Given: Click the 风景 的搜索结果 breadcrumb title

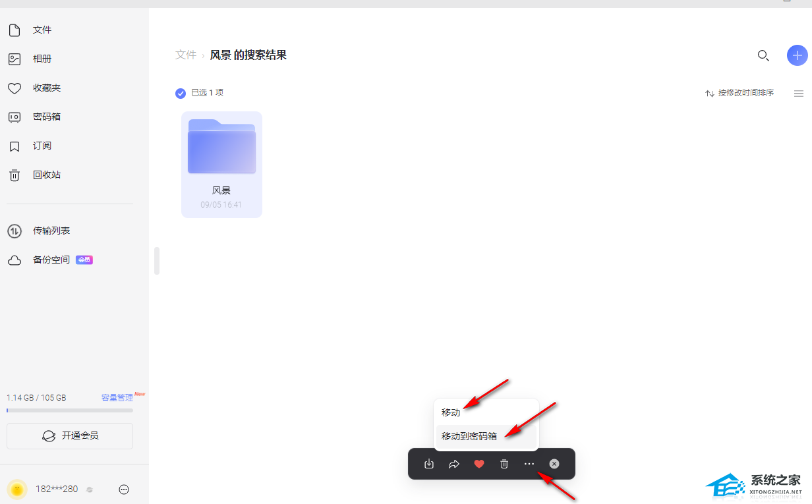Looking at the screenshot, I should click(248, 55).
